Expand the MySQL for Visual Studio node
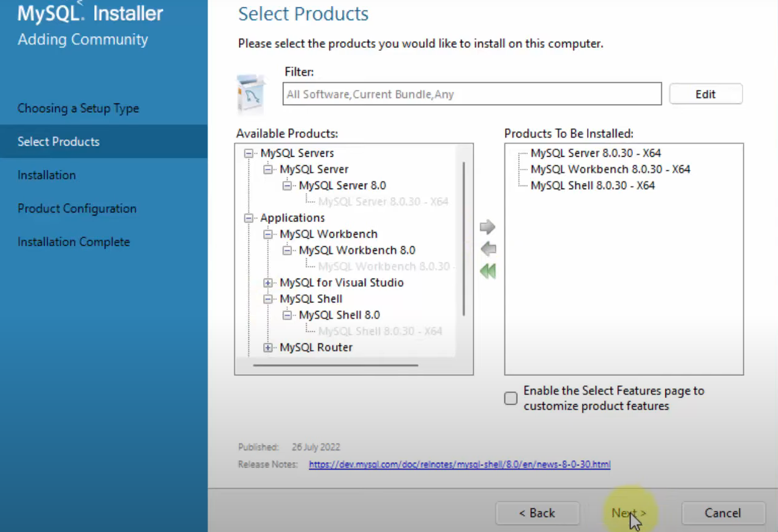The image size is (778, 532). coord(268,283)
